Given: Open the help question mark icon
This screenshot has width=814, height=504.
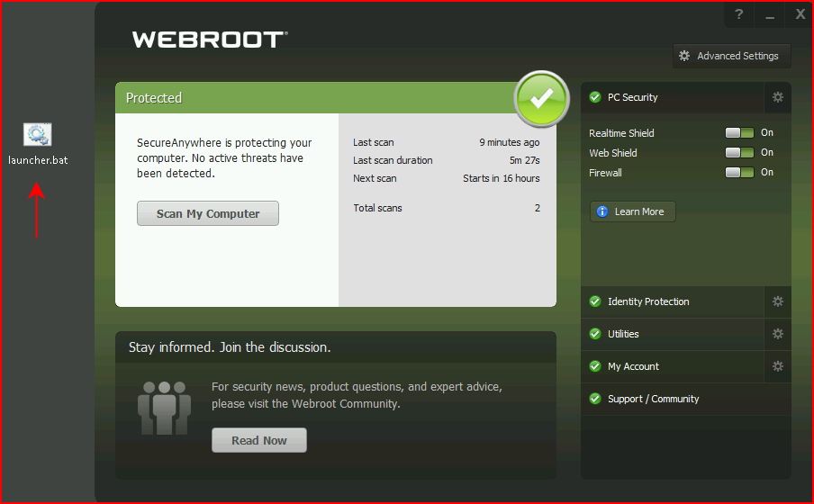Looking at the screenshot, I should coord(738,14).
